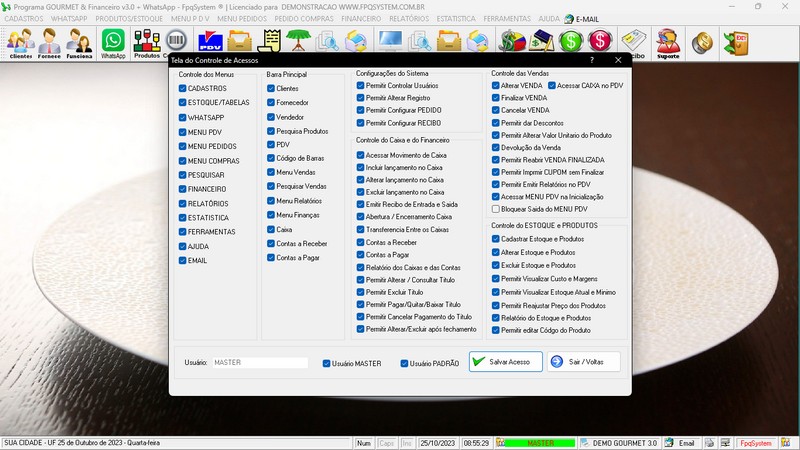This screenshot has height=450, width=800.
Task: Click the help question mark in dialog title
Action: click(592, 60)
